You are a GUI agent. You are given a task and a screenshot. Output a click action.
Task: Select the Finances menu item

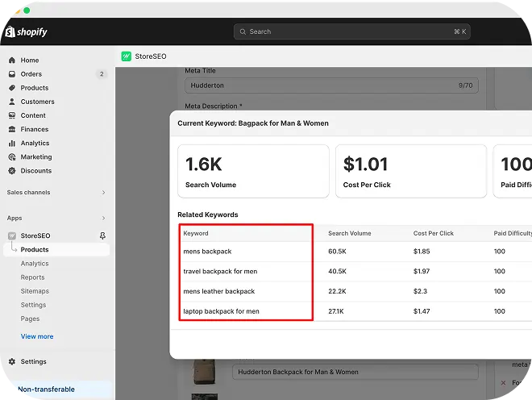(x=35, y=129)
